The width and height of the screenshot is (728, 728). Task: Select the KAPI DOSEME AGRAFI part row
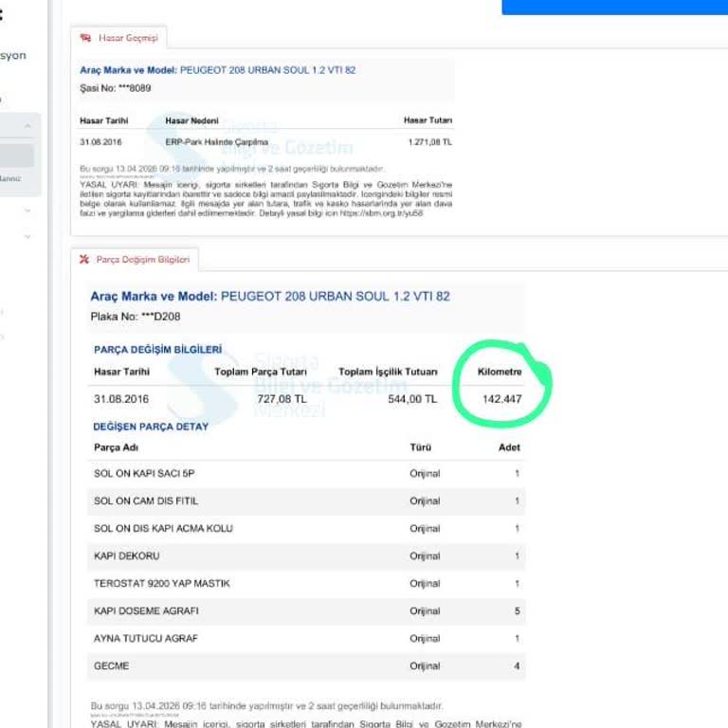point(305,610)
